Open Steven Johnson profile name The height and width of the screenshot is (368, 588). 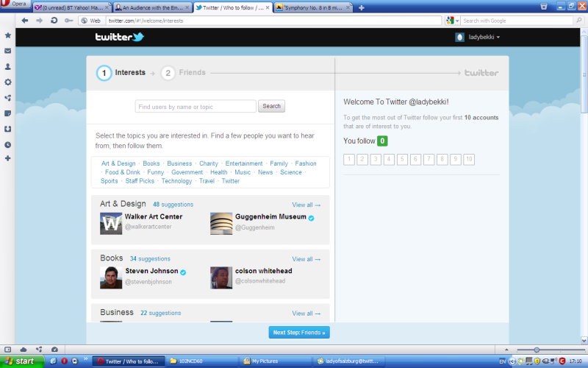click(x=151, y=271)
